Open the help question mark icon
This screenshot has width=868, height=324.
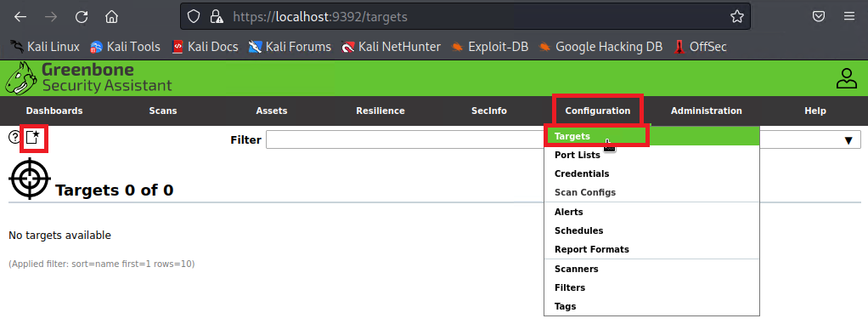[14, 137]
